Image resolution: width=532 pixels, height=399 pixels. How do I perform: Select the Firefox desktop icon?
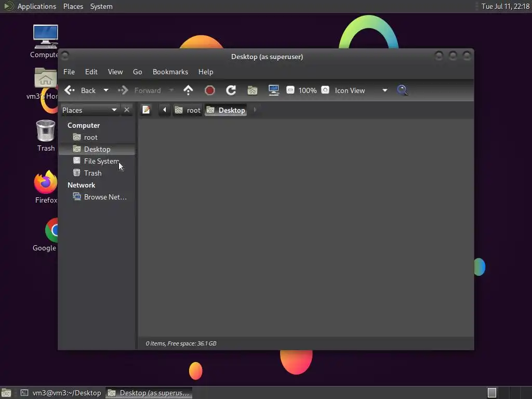tap(46, 187)
